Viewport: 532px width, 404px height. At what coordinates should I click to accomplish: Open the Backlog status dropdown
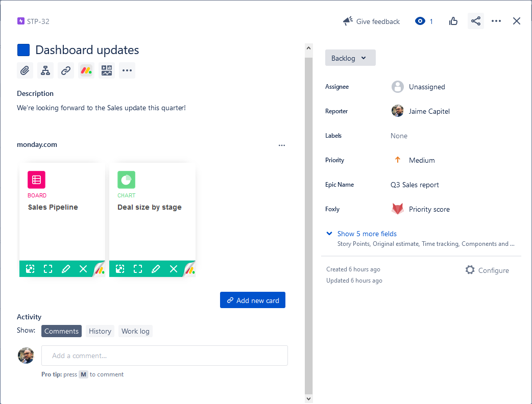click(x=350, y=58)
